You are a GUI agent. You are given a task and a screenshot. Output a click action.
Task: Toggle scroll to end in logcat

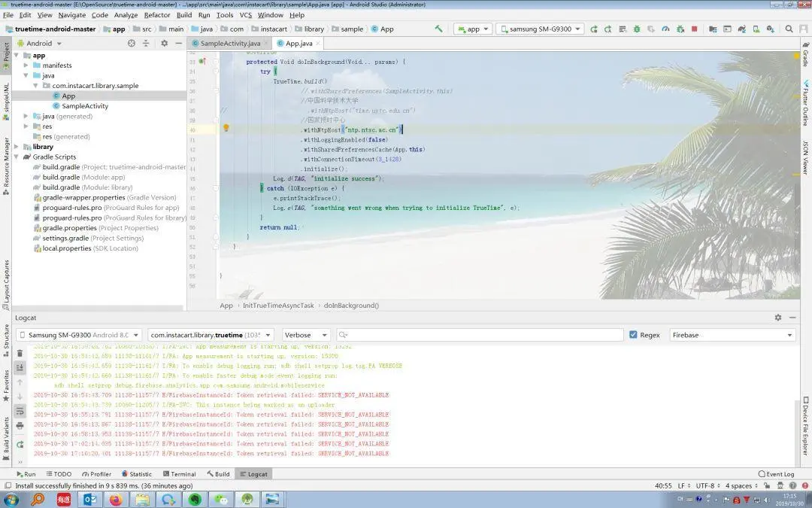point(20,367)
